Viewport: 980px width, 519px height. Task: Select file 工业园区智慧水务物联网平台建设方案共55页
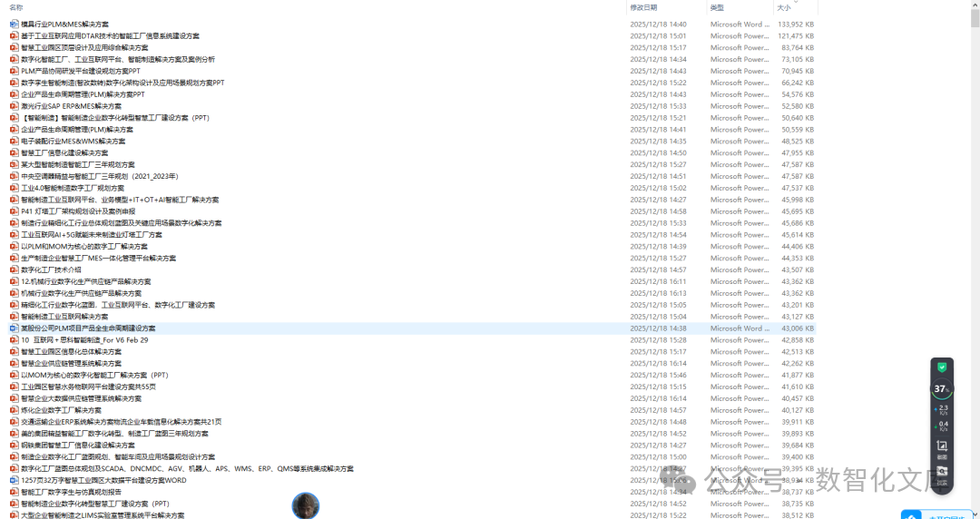tap(88, 387)
